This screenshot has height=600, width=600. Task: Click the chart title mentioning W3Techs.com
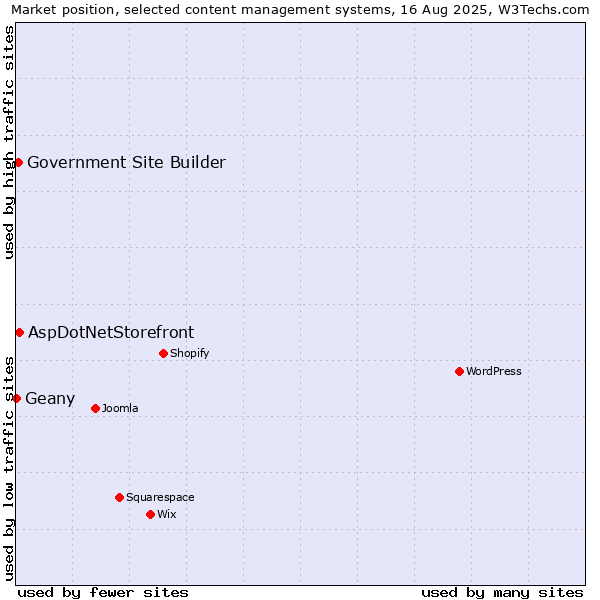coord(300,10)
